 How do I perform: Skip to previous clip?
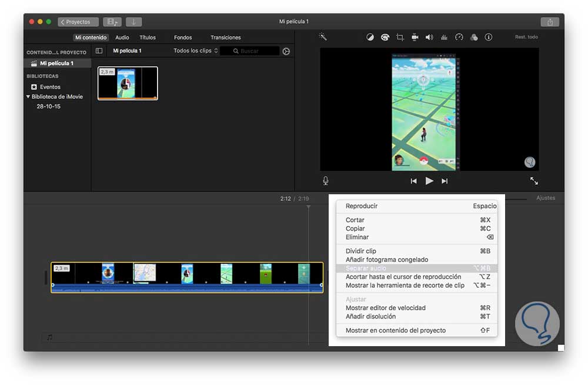click(413, 181)
